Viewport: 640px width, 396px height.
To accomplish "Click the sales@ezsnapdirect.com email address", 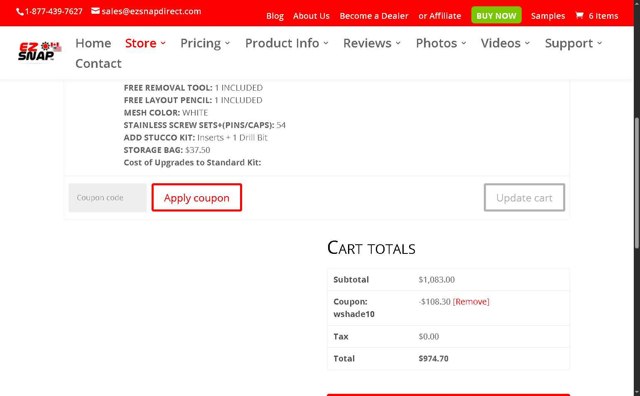I will [x=151, y=11].
